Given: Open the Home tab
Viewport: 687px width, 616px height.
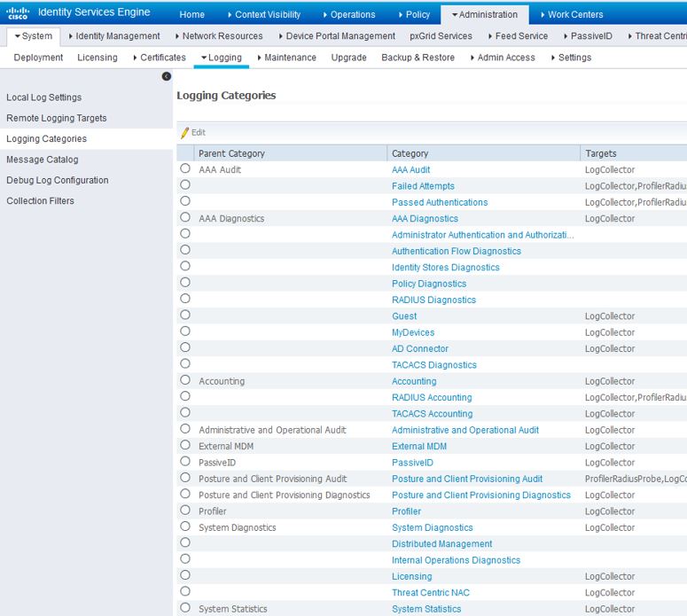Looking at the screenshot, I should [191, 14].
